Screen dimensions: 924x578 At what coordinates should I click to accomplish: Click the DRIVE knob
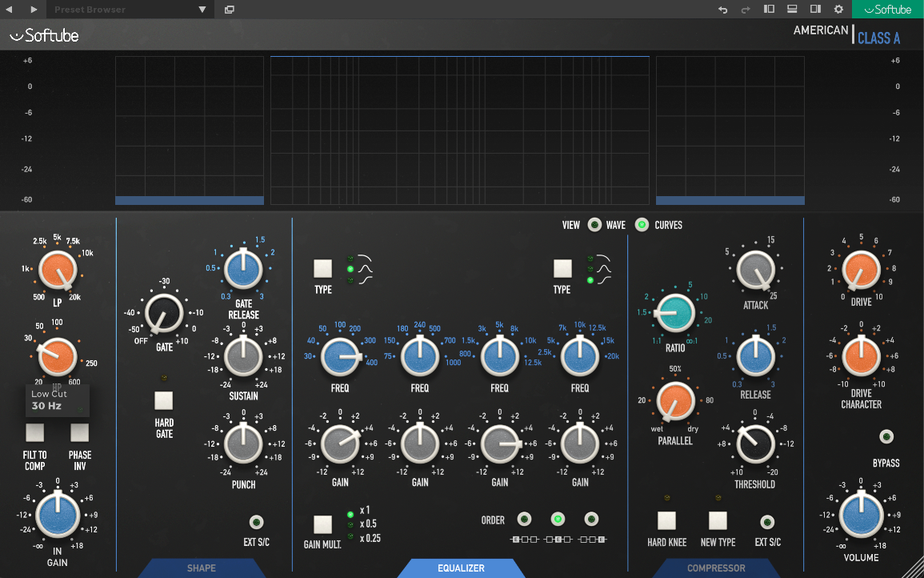[x=861, y=270]
